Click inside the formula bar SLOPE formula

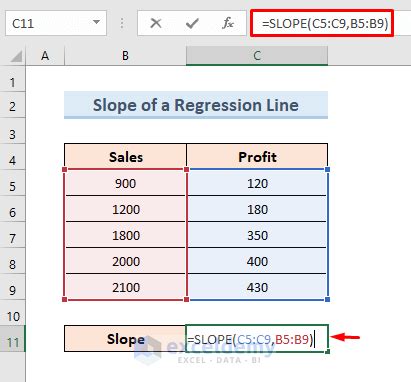click(x=325, y=23)
